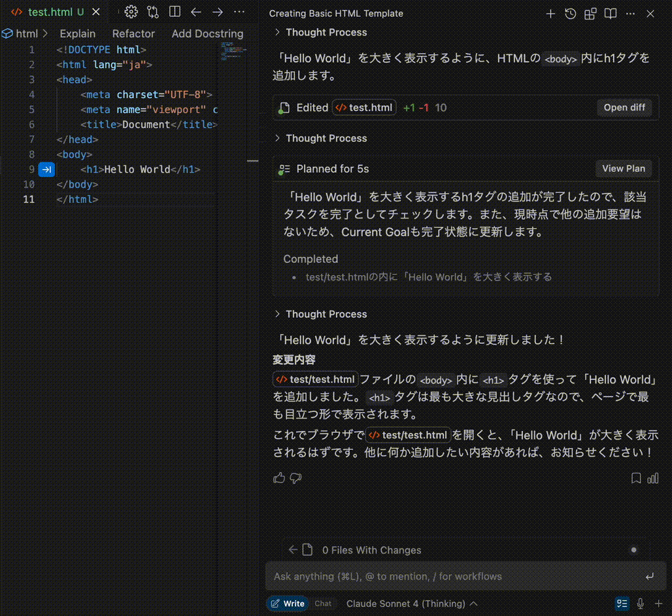This screenshot has width=672, height=616.
Task: Click the back arrow beside Files With Changes
Action: 293,549
